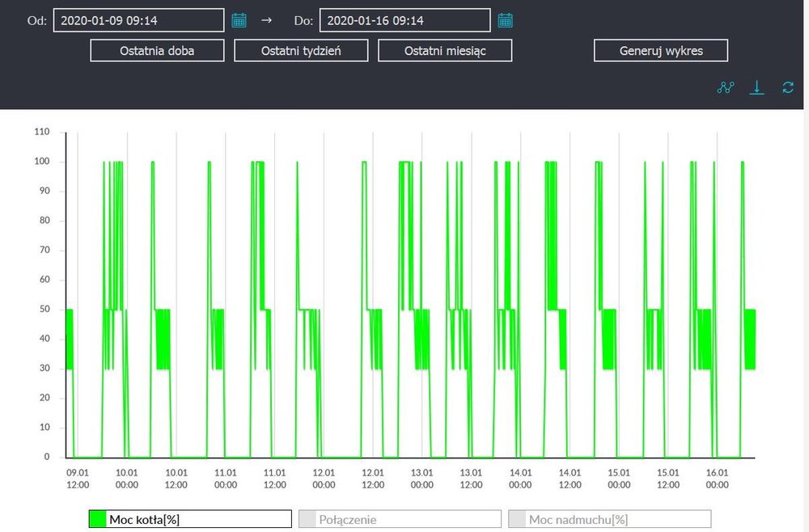Click the gray Połączenie legend swatch
This screenshot has width=809, height=532.
tap(307, 519)
